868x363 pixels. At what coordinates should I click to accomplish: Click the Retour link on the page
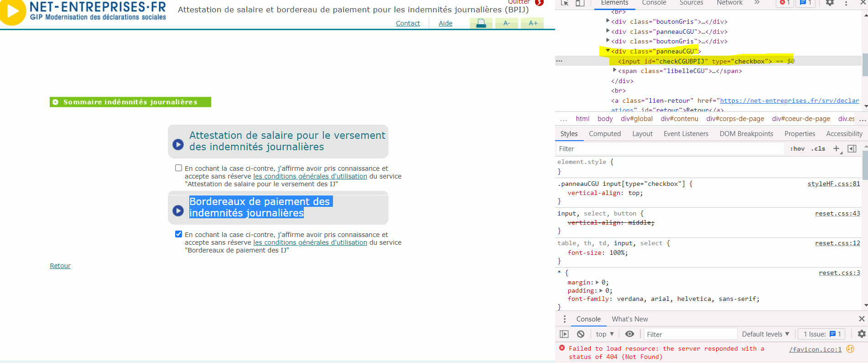(60, 266)
